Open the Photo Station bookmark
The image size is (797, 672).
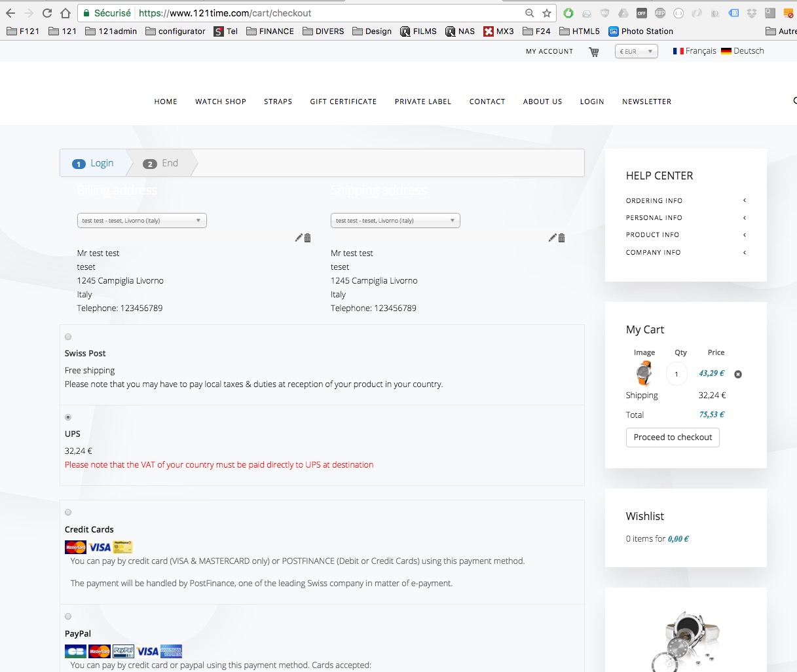640,31
